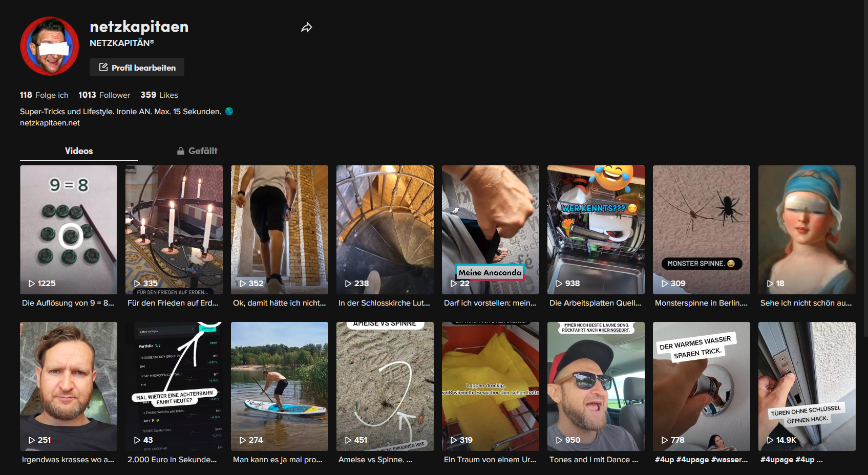Play the MONSTER SPINNE video

pyautogui.click(x=701, y=229)
